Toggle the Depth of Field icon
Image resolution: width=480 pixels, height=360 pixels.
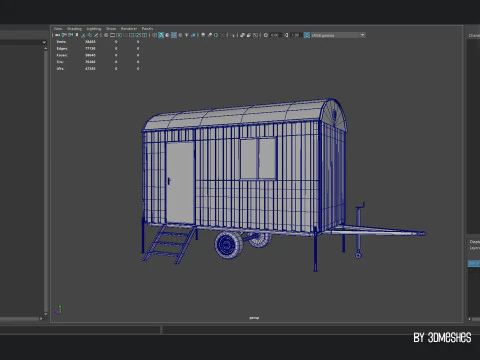coord(223,35)
